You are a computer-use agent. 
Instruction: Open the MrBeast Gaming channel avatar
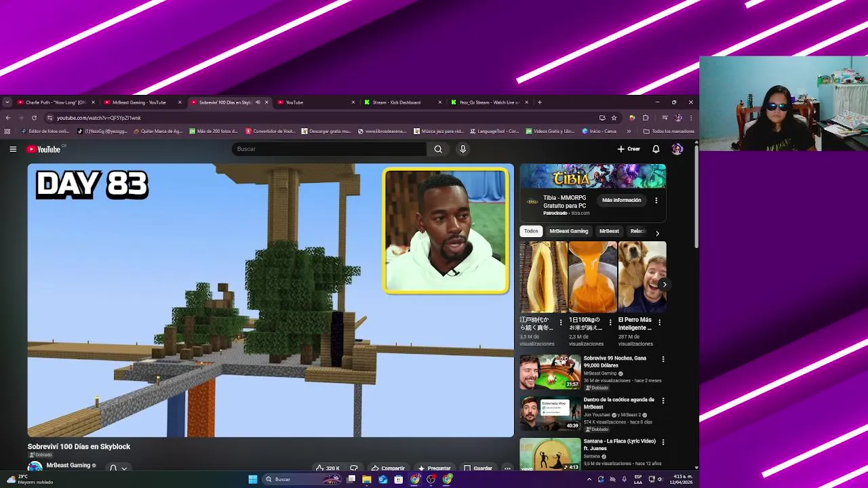tap(35, 467)
